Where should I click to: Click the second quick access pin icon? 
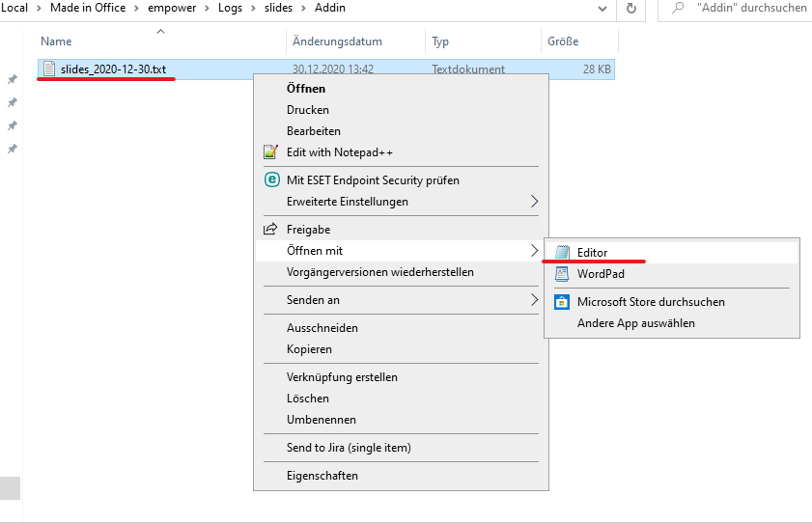coord(12,102)
